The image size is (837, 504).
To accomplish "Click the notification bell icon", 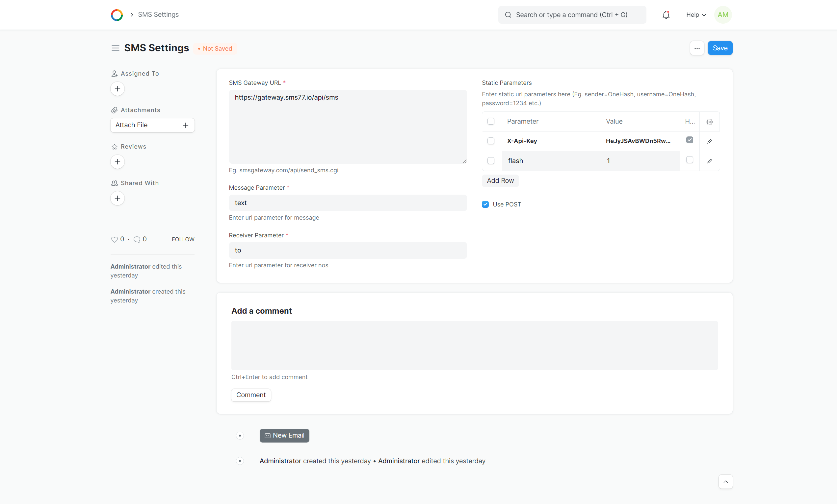I will 666,15.
